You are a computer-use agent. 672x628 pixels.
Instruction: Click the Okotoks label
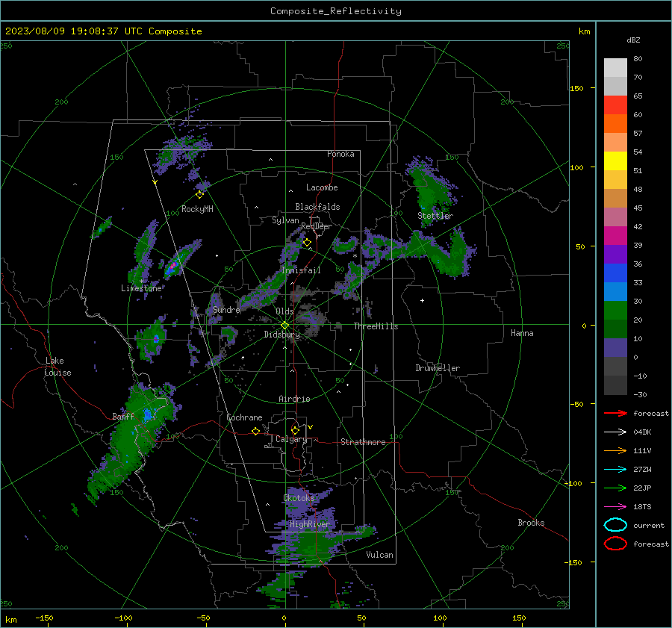tap(299, 497)
